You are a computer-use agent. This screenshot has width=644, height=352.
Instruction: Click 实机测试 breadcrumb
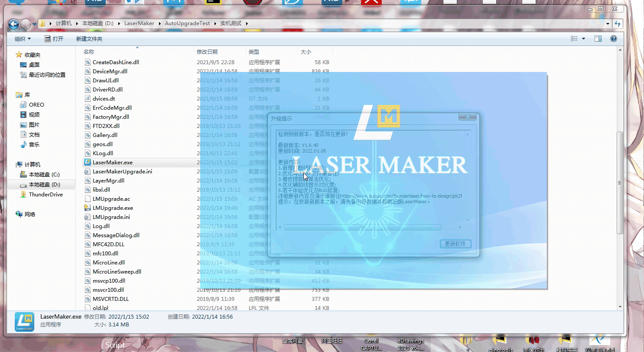[231, 23]
